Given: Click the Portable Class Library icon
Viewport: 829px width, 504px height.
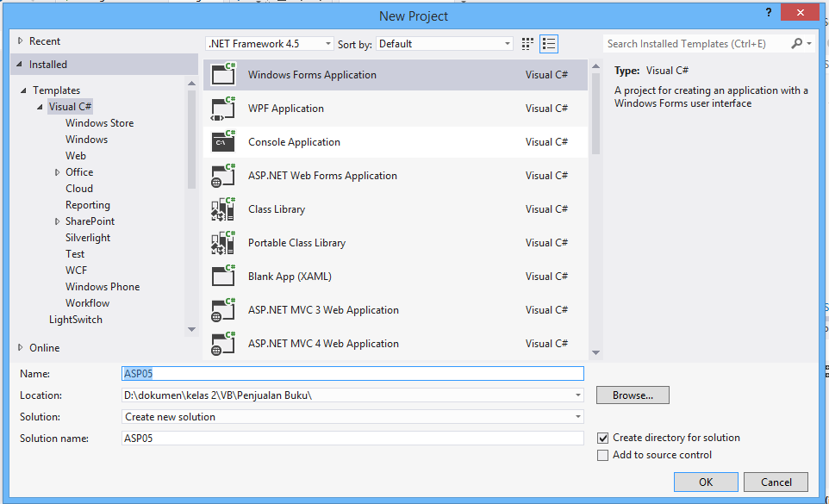Looking at the screenshot, I should [223, 242].
